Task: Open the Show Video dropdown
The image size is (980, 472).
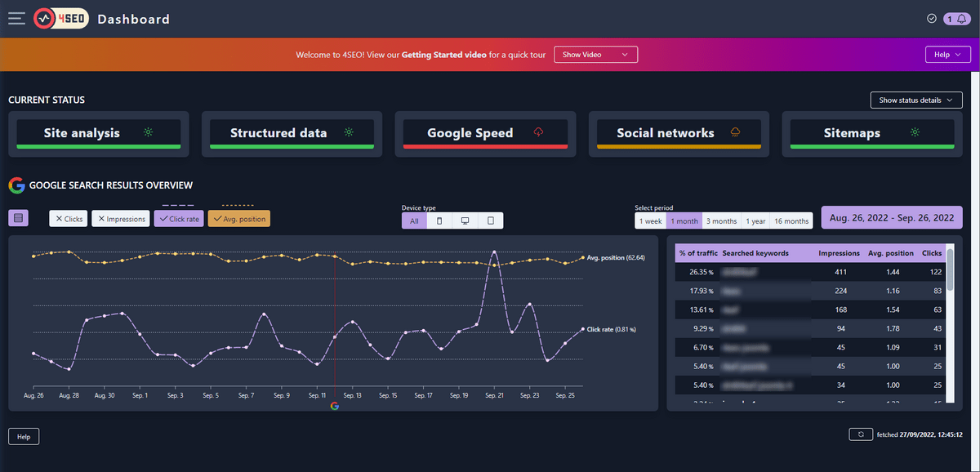Action: [x=595, y=55]
